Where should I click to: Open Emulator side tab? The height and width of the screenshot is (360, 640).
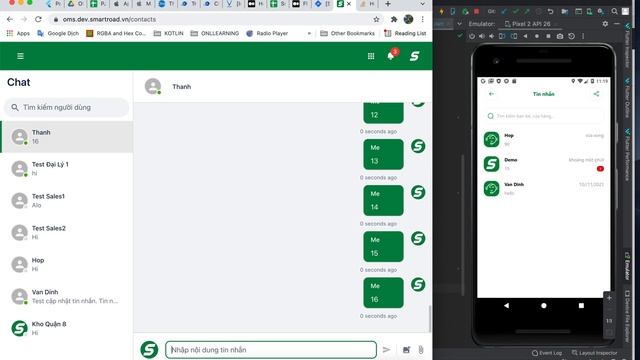627,266
